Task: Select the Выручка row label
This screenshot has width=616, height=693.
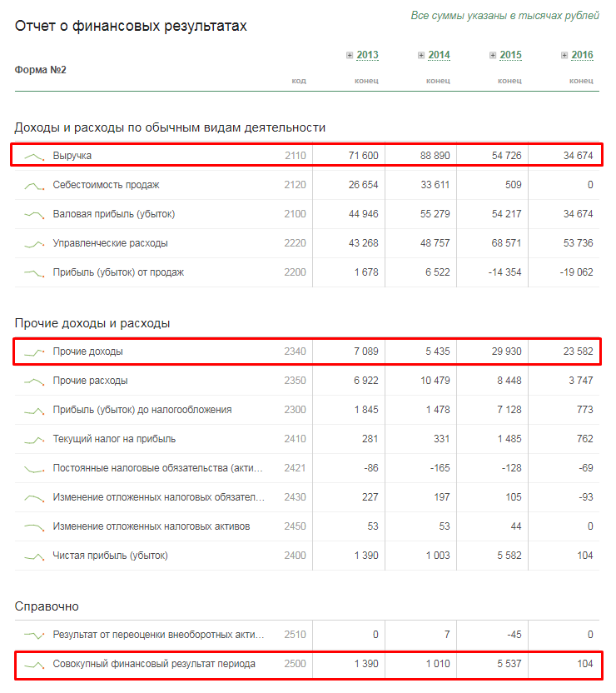Action: click(72, 156)
